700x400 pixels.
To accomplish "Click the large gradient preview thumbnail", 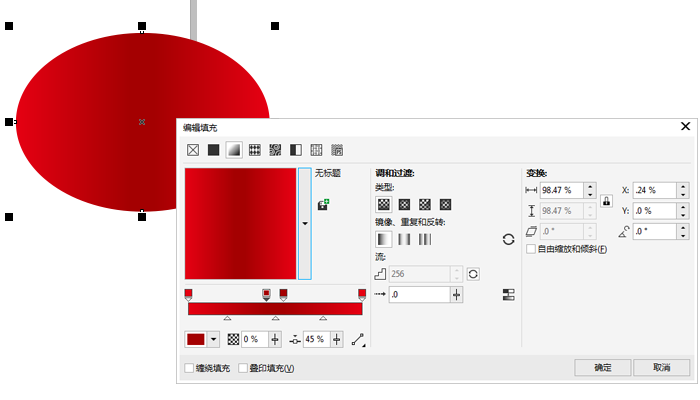I will point(241,224).
